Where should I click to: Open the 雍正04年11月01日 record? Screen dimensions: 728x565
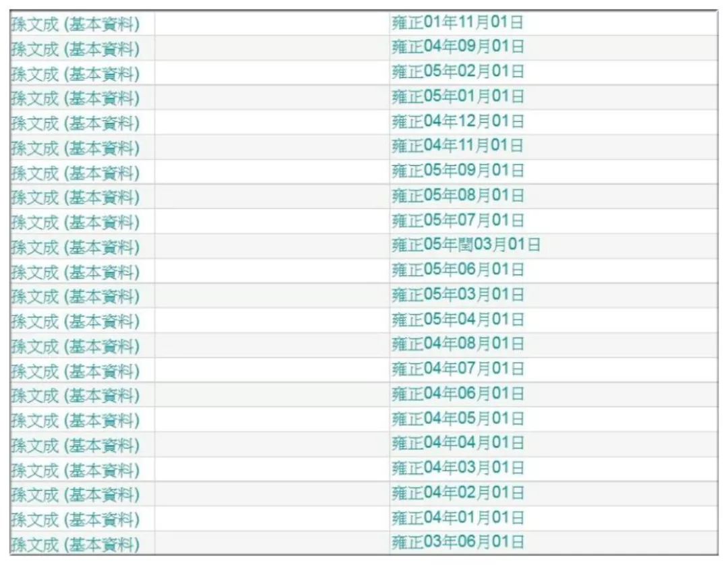(x=457, y=146)
